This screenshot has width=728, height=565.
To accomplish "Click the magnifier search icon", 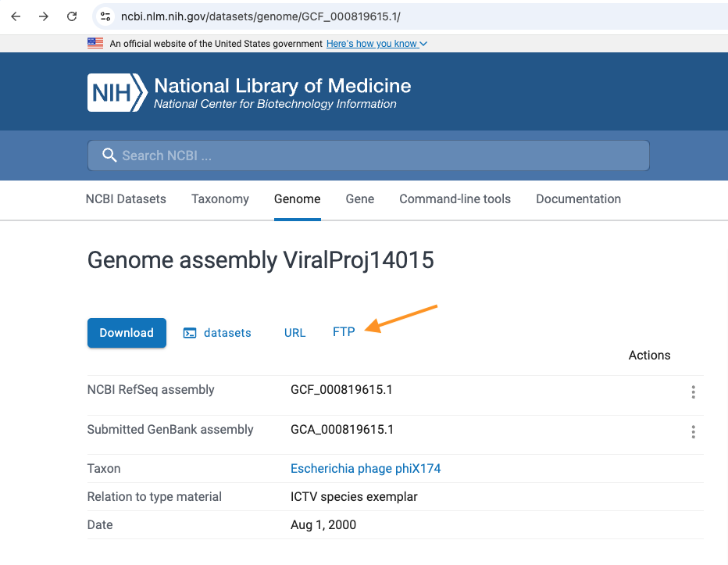I will (109, 156).
